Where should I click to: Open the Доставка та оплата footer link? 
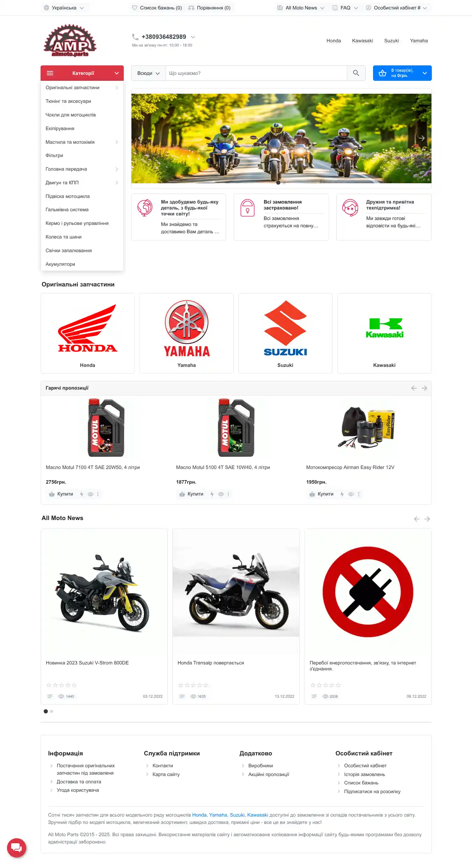click(79, 782)
